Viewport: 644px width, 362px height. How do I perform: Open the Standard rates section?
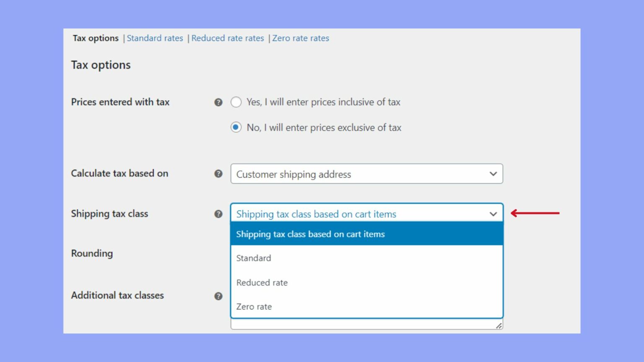click(x=155, y=38)
